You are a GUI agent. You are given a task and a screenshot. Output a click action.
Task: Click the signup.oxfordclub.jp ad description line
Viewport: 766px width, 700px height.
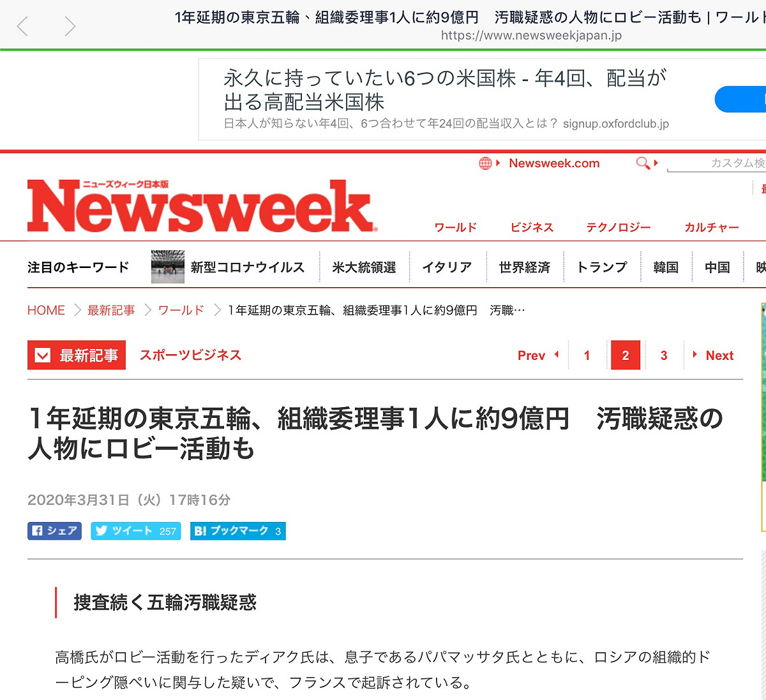pos(446,123)
